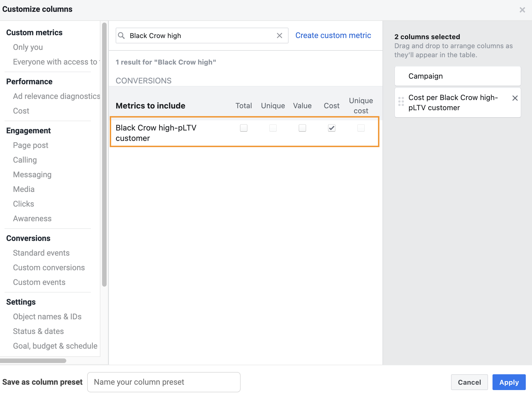The image size is (532, 394).
Task: Open Cost under Performance
Action: click(x=21, y=111)
